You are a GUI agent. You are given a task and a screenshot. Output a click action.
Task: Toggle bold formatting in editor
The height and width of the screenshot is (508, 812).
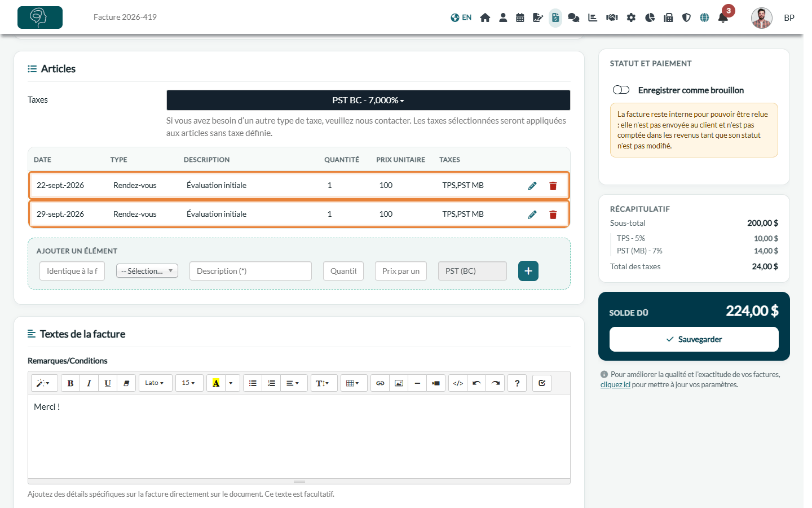point(70,383)
